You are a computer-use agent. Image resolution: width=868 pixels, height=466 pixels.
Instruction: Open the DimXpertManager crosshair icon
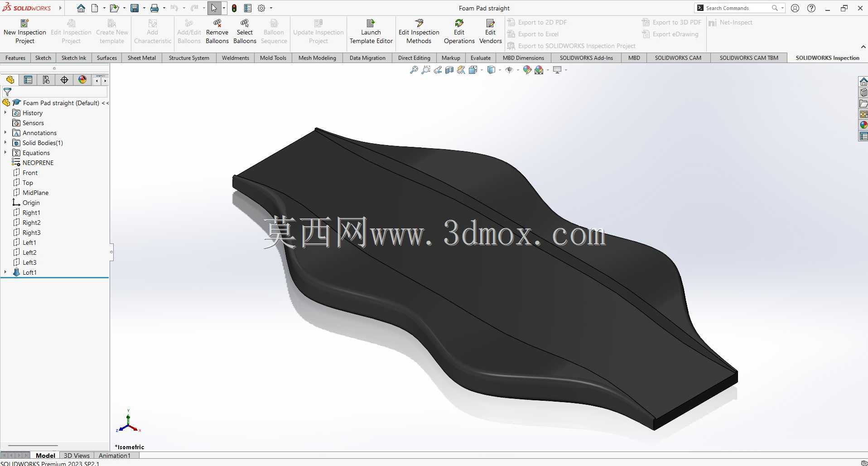pyautogui.click(x=64, y=80)
